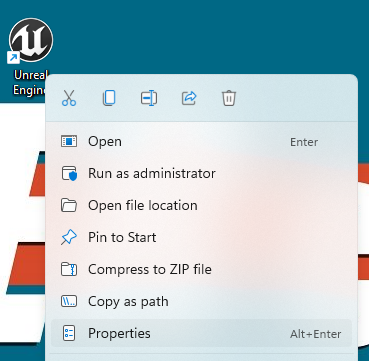Open Properties from the context menu
The image size is (369, 361).
(x=201, y=333)
